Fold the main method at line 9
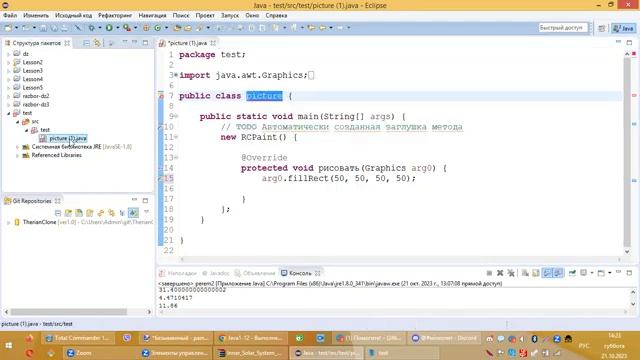 [176, 116]
